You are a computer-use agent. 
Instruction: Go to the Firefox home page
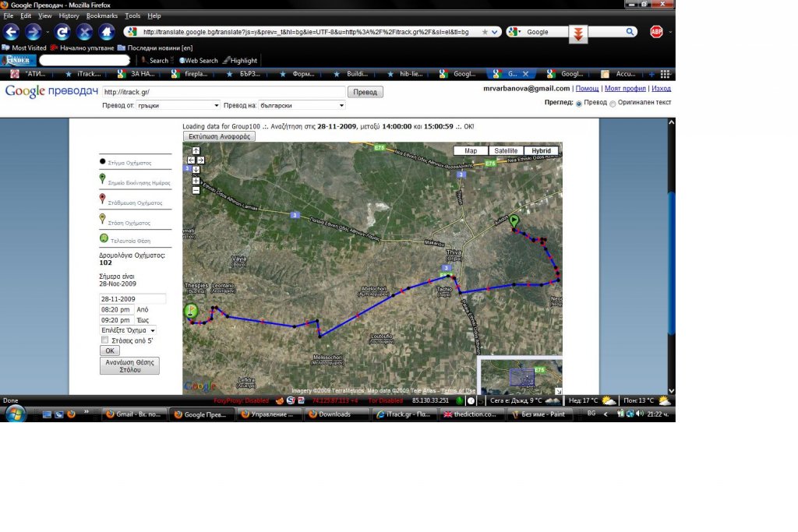(106, 32)
